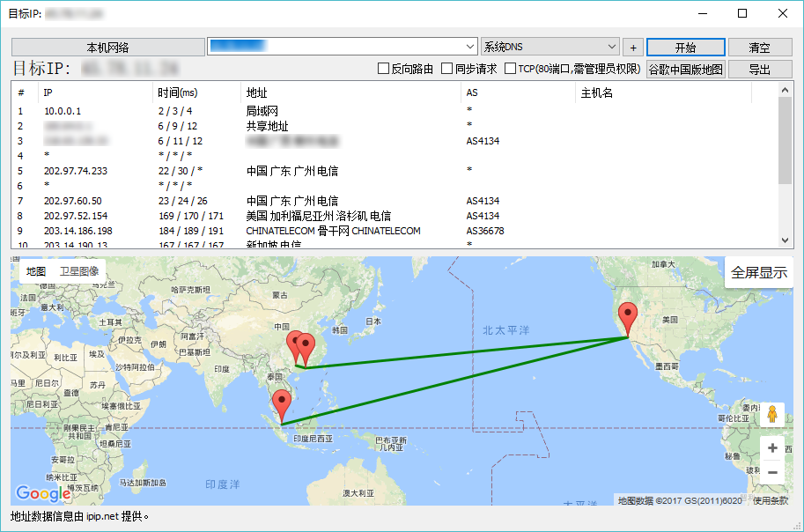Select the 地图 map view tab
Screen dimensions: 804x532
[x=36, y=271]
